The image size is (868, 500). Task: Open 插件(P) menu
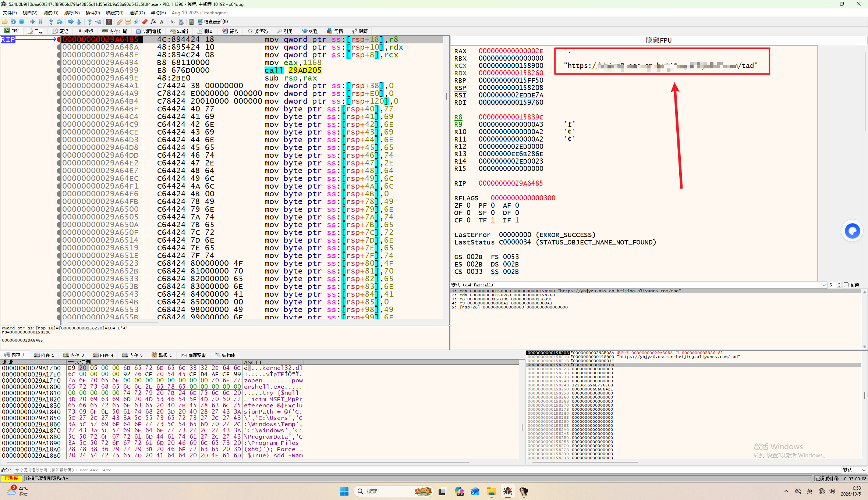[x=93, y=13]
